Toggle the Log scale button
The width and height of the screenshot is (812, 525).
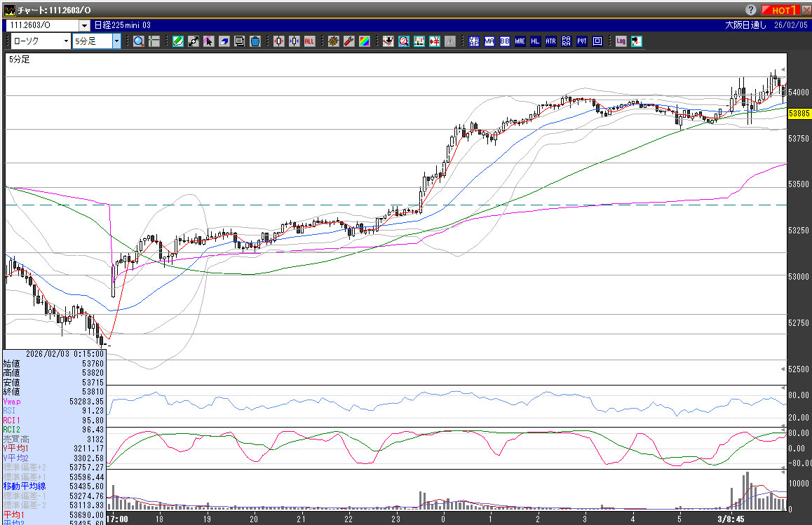click(x=621, y=41)
